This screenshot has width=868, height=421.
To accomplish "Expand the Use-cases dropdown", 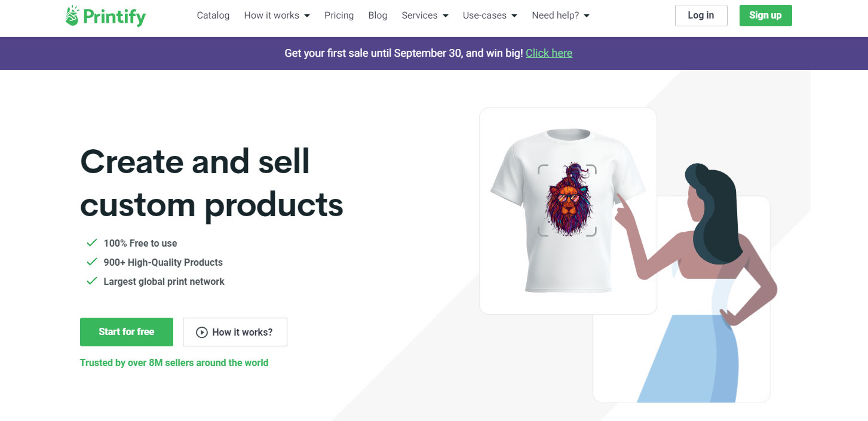I will (x=490, y=16).
